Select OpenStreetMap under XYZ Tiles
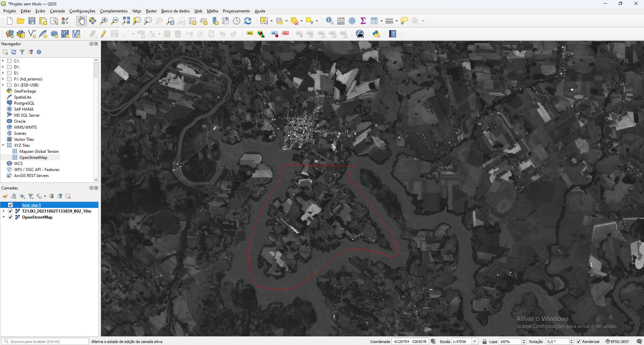The height and width of the screenshot is (345, 644). tap(33, 157)
